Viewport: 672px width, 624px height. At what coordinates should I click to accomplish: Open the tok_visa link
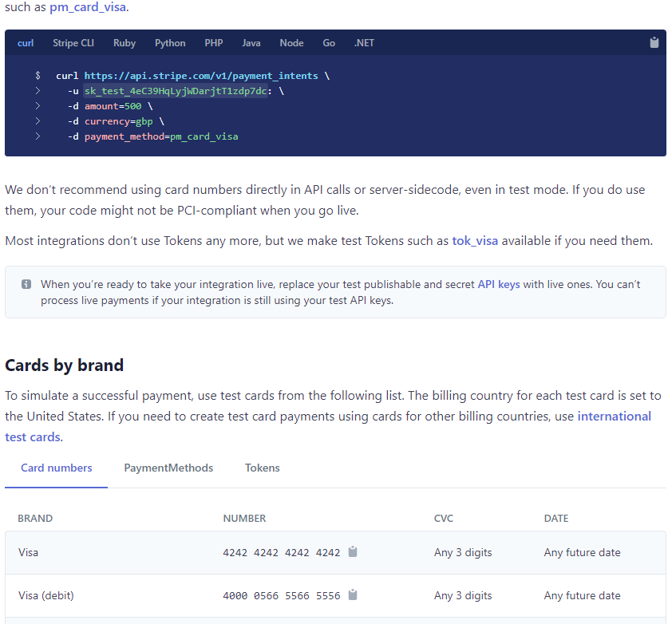point(475,241)
